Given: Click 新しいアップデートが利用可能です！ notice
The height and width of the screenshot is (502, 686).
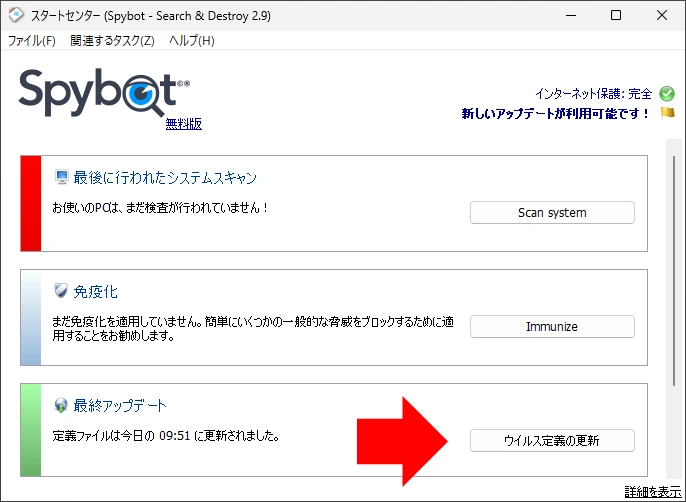Looking at the screenshot, I should point(556,113).
